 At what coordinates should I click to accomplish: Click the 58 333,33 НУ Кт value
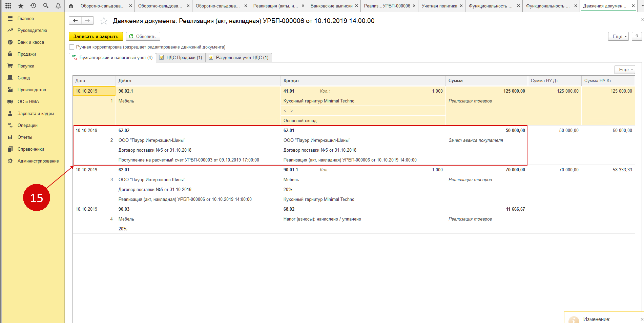click(x=622, y=170)
